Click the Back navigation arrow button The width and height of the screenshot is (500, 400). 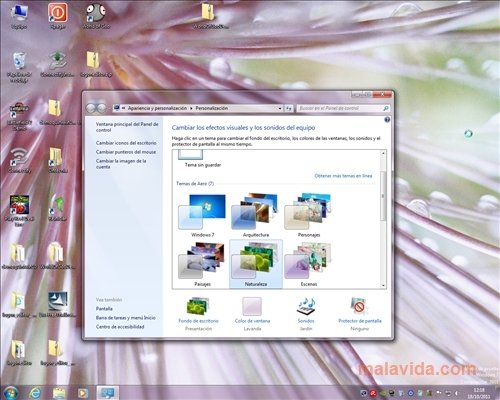pos(91,108)
